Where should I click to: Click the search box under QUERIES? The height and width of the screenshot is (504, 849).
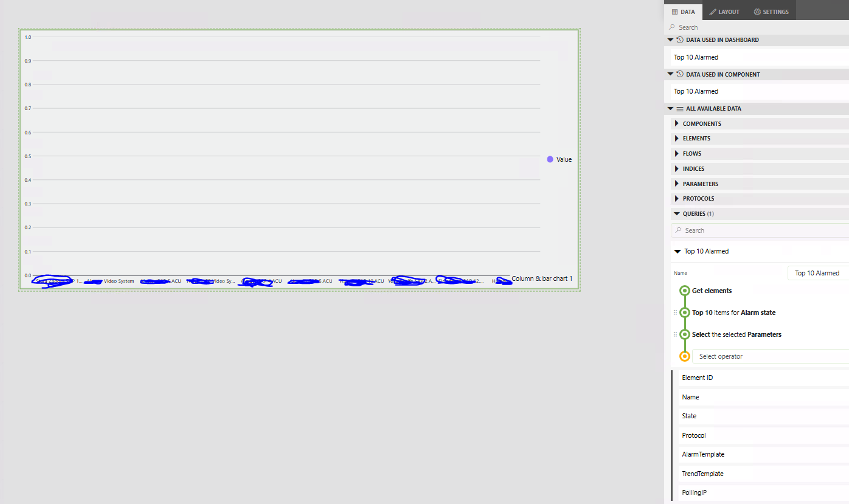click(760, 230)
